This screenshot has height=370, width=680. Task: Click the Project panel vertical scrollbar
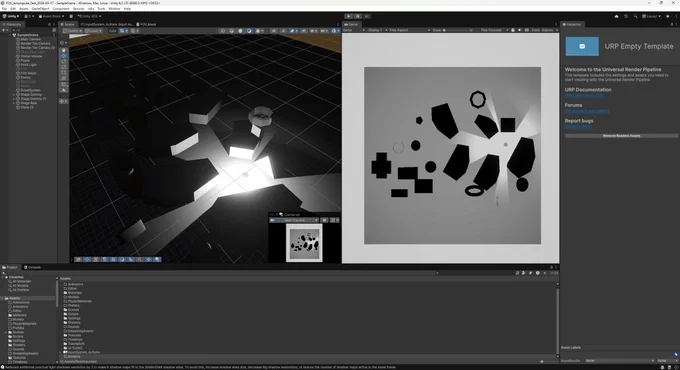557,320
